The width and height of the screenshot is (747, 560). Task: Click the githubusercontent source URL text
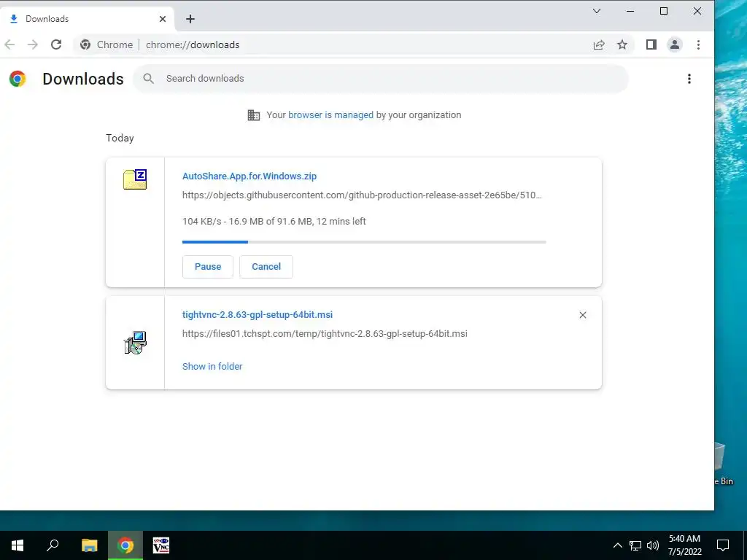point(362,195)
